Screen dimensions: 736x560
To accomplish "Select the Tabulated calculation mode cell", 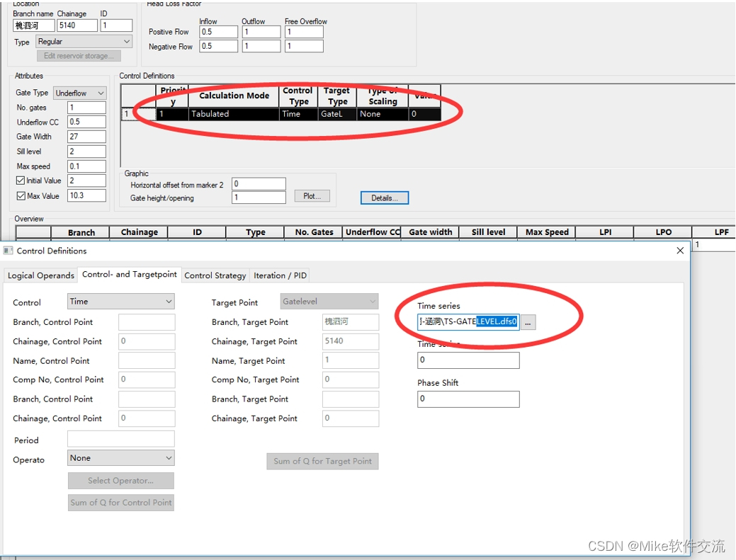I will 234,114.
